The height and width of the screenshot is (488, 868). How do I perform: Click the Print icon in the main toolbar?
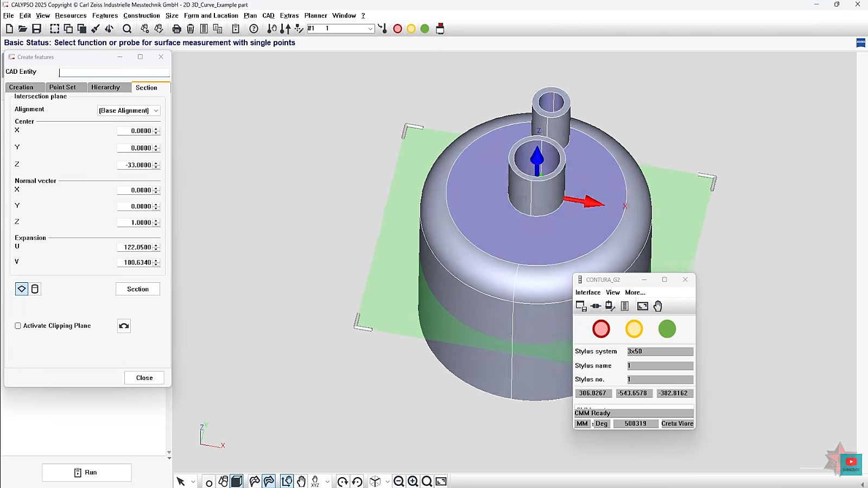(x=176, y=29)
